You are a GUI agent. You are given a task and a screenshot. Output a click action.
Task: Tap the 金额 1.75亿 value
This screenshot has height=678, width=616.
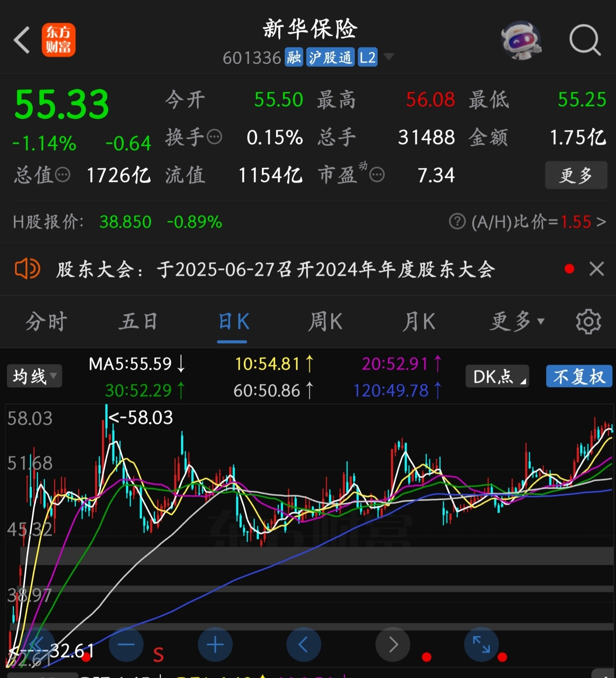pyautogui.click(x=578, y=138)
